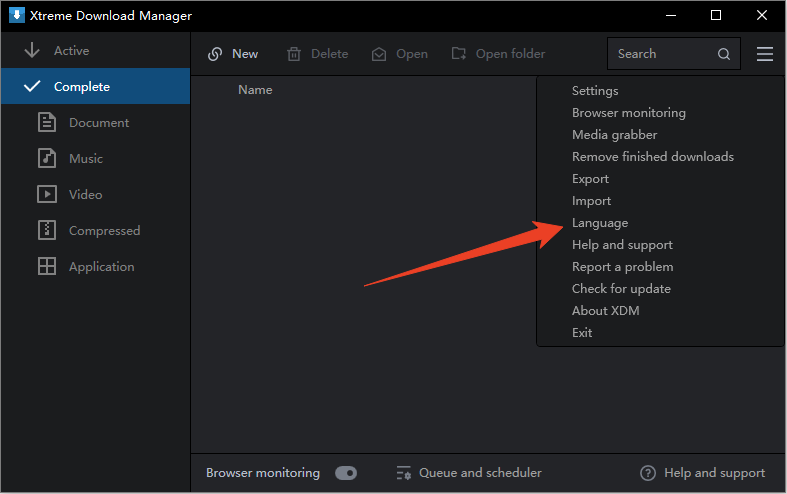Screen dimensions: 787x494
Task: Click the Video play category icon
Action: coord(47,194)
